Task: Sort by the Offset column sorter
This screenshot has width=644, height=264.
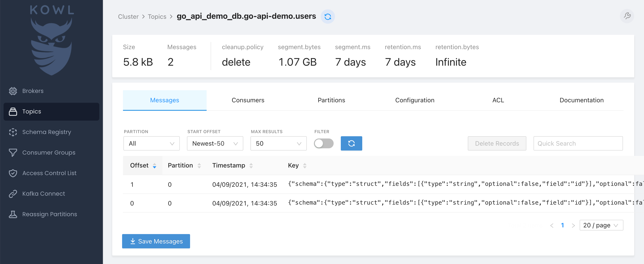Action: click(154, 166)
